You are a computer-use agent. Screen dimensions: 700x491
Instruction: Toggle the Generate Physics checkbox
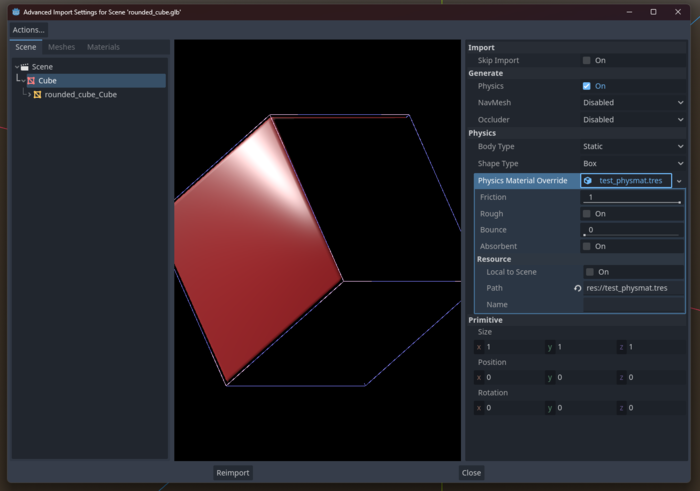[587, 86]
